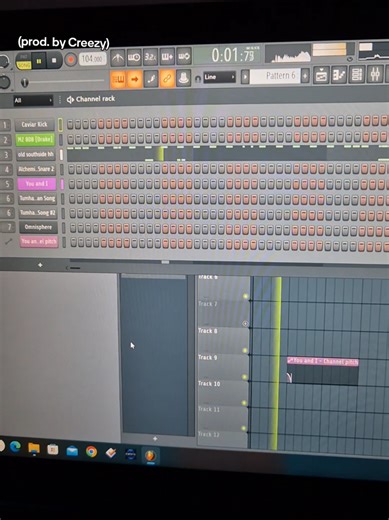Toggle the overdub/blend recording icon
The width and height of the screenshot is (389, 520).
pos(167,57)
